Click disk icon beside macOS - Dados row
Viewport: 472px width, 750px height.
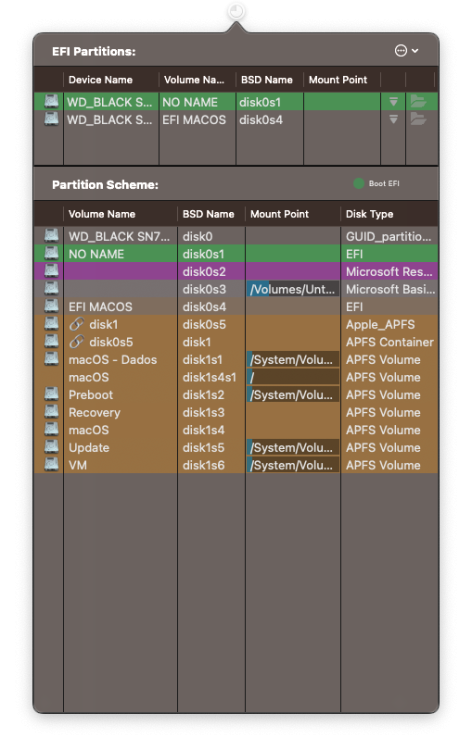tap(51, 359)
